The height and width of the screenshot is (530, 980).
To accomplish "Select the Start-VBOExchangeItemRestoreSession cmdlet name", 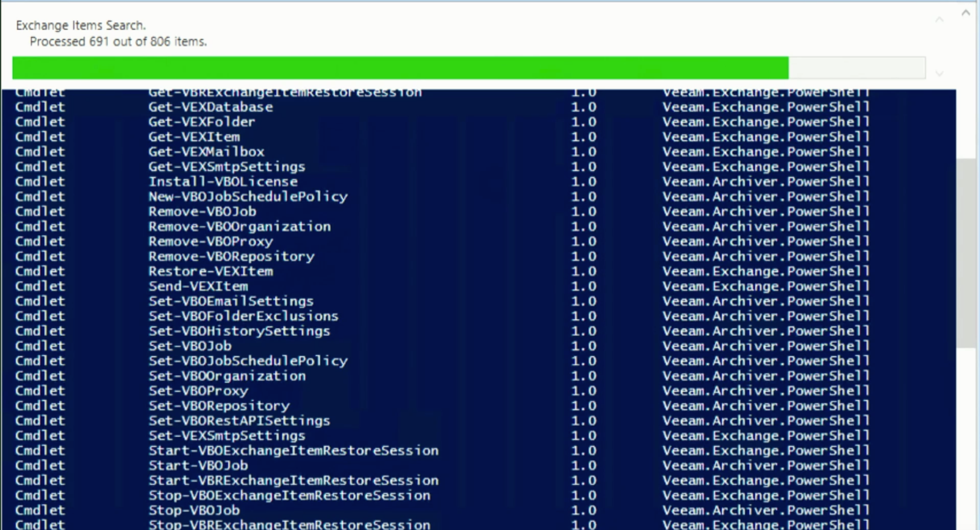I will [x=294, y=451].
